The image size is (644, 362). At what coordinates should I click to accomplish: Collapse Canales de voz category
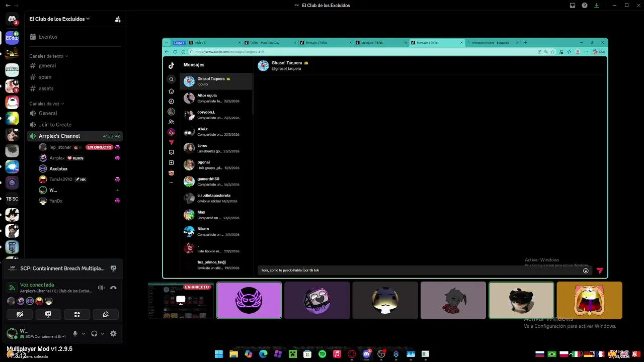click(x=46, y=104)
